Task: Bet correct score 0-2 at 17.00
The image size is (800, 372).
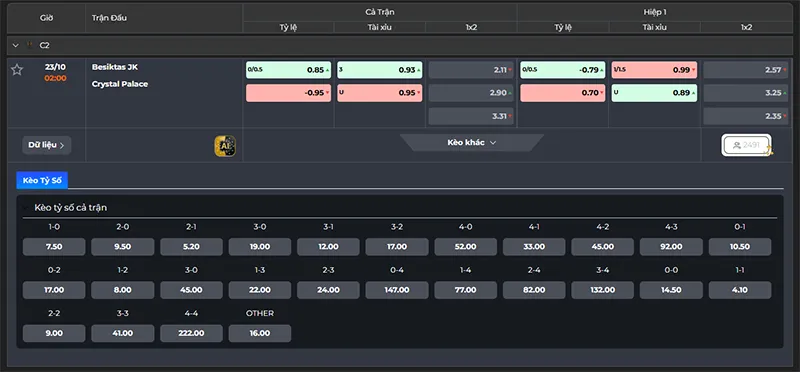Action: (x=54, y=290)
